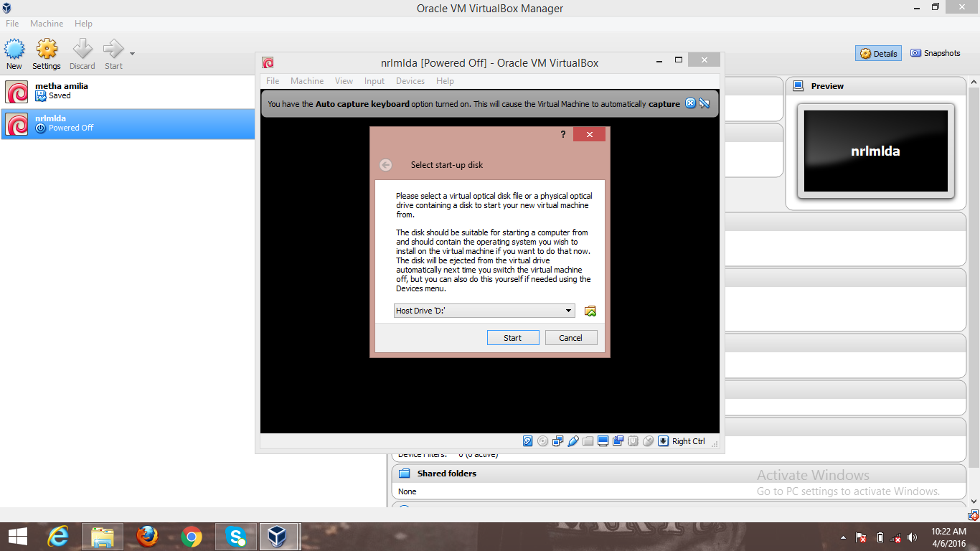This screenshot has height=551, width=980.
Task: Click the Preview section header
Action: 876,86
